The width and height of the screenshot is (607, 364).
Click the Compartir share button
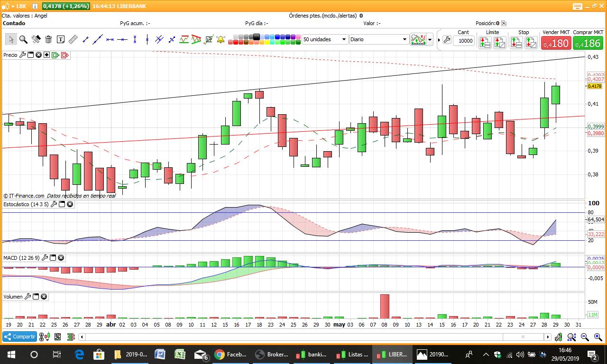(x=20, y=337)
